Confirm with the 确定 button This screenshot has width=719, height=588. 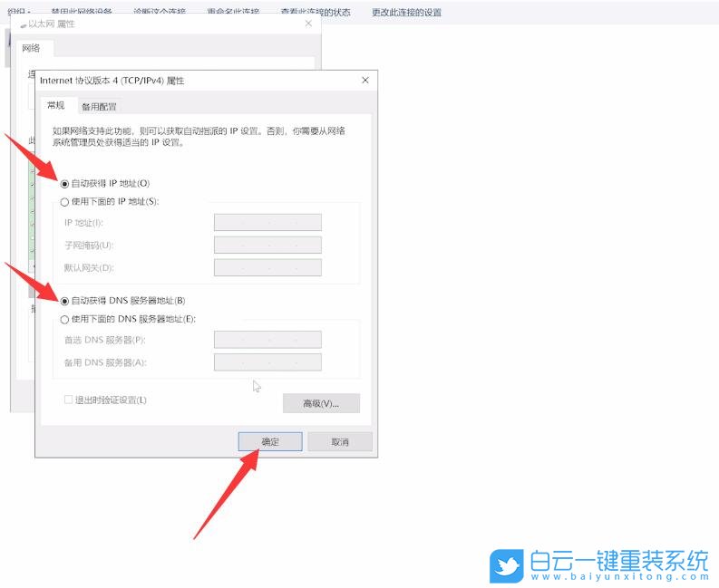[x=270, y=442]
